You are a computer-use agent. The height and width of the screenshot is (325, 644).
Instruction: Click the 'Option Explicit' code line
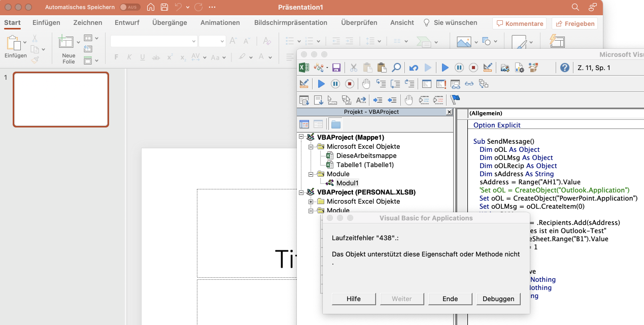tap(497, 125)
